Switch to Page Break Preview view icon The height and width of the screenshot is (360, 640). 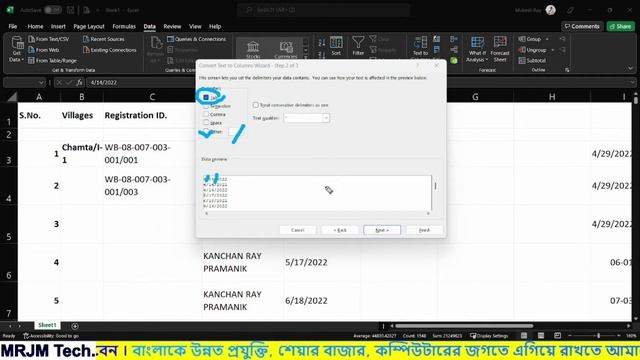pos(558,336)
